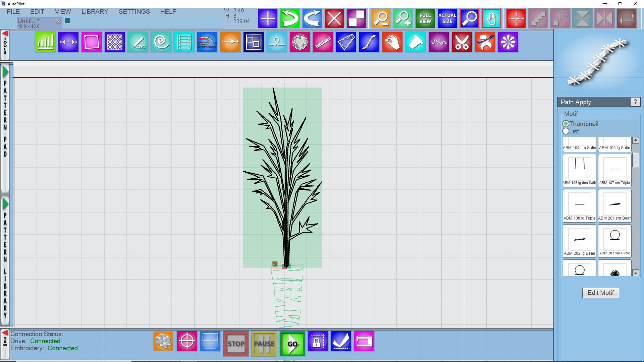Select the List radio button
This screenshot has height=362, width=644.
point(566,131)
